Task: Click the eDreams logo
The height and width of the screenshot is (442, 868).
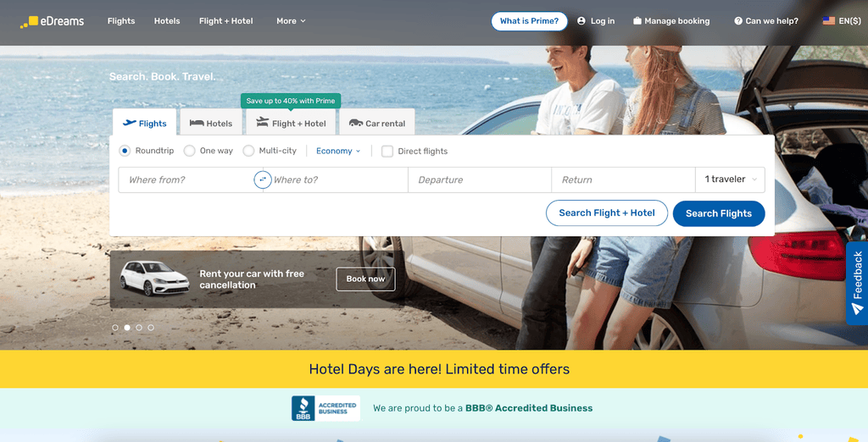Action: (x=52, y=21)
